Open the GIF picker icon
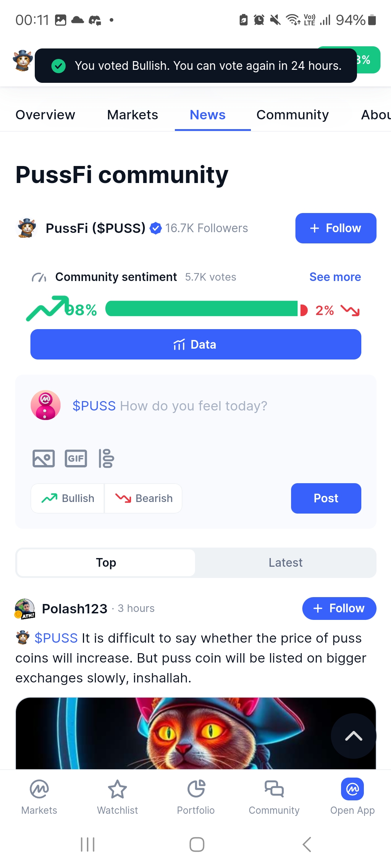 pyautogui.click(x=76, y=459)
